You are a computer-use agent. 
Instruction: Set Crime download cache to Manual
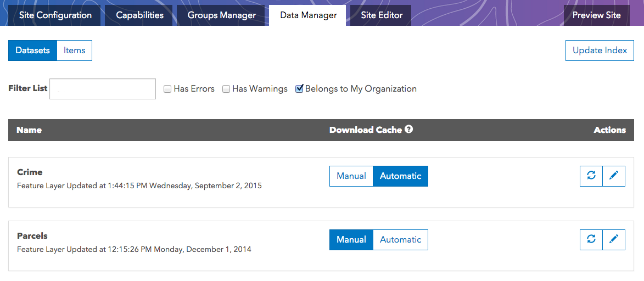[x=351, y=176]
